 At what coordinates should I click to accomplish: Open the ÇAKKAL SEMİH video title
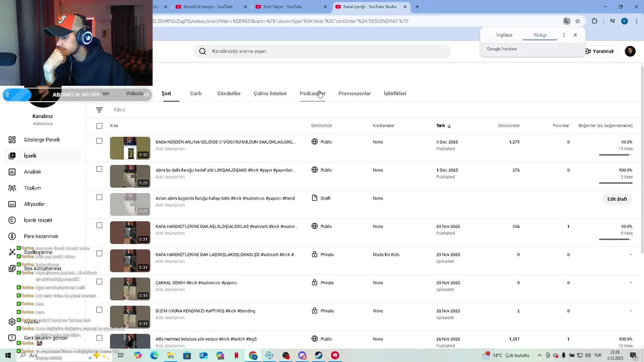(196, 283)
